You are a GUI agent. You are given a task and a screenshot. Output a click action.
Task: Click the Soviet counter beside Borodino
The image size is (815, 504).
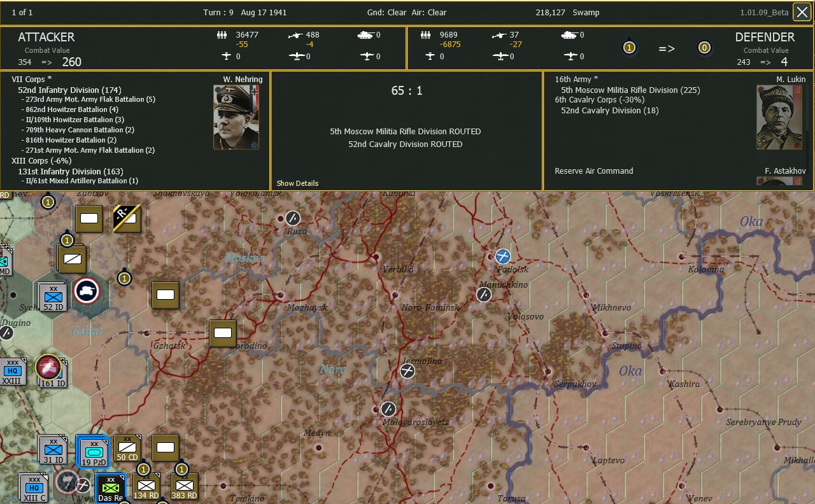point(223,333)
